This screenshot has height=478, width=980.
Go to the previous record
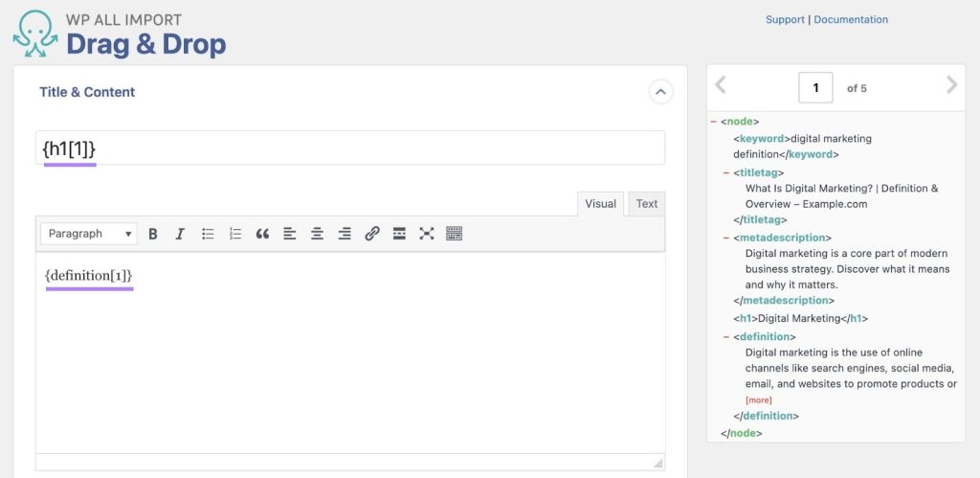click(721, 85)
